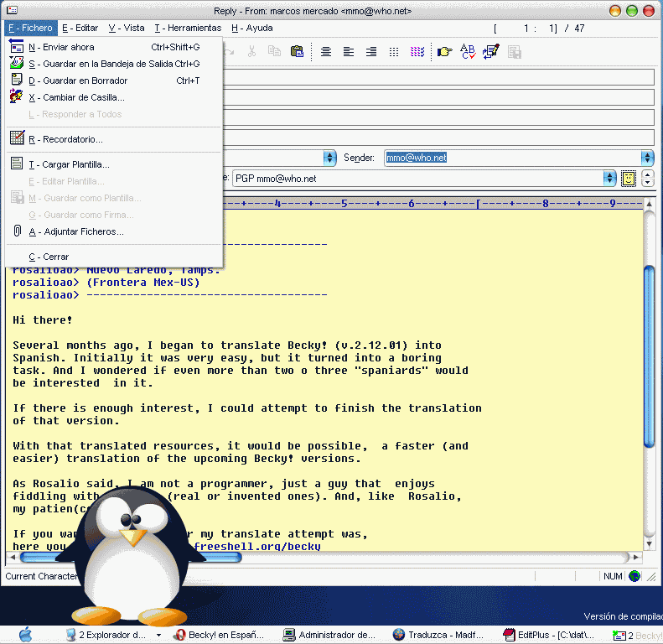This screenshot has width=663, height=644.
Task: Click greyed-out Responder a Todos entry
Action: pyautogui.click(x=114, y=114)
